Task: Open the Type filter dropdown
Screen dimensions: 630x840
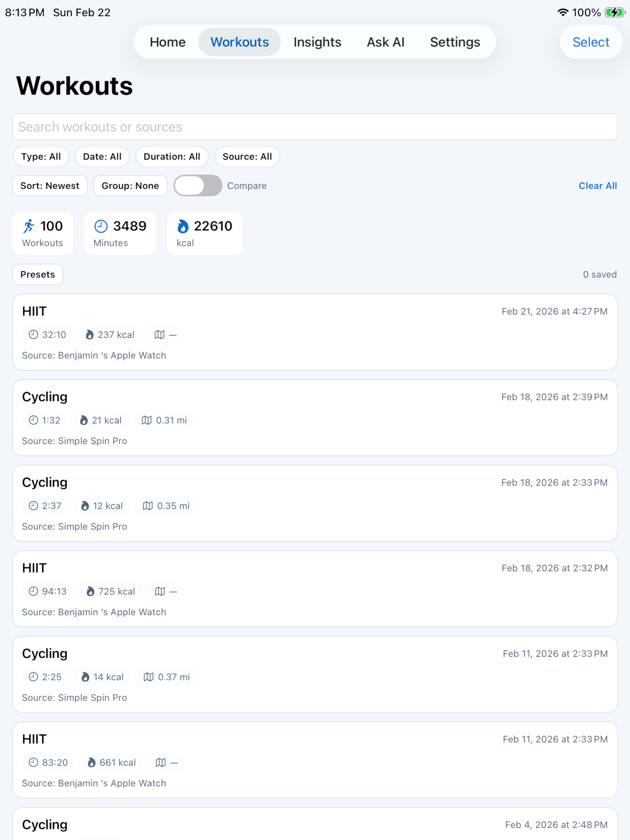Action: (41, 156)
